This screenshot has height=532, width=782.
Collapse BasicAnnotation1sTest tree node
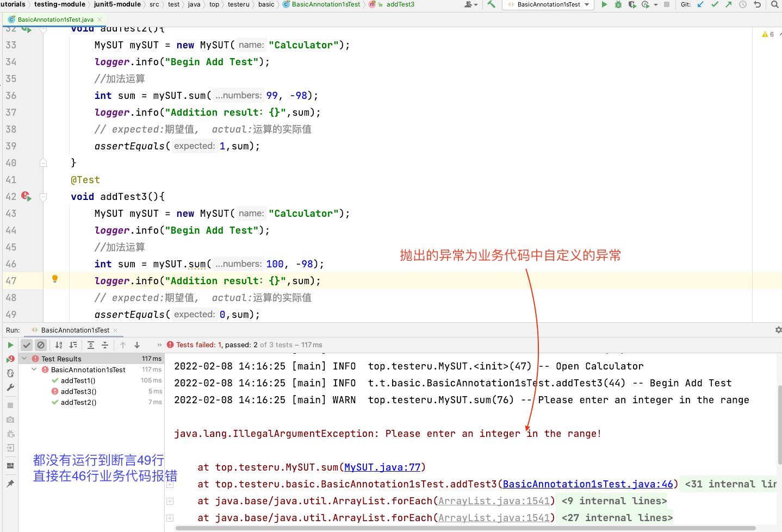point(34,370)
